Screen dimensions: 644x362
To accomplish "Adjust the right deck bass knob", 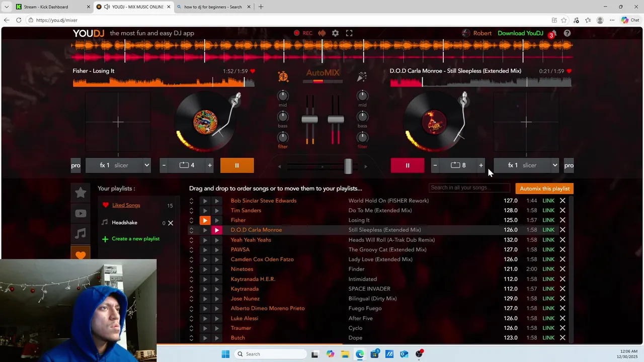I will [362, 116].
